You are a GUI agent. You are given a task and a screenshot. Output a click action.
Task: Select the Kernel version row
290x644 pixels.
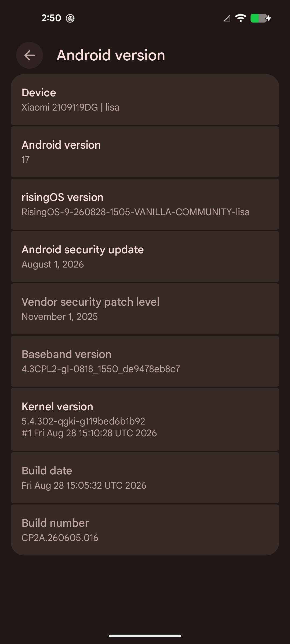point(145,419)
